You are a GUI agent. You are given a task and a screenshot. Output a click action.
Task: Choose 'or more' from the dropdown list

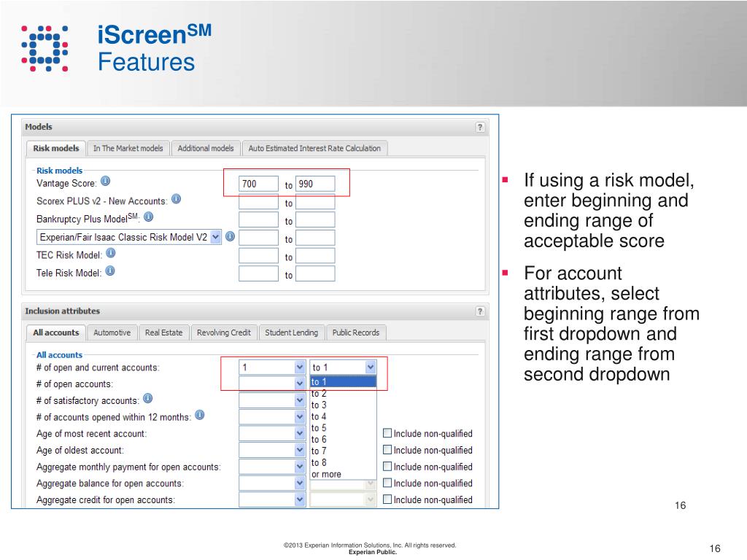343,474
